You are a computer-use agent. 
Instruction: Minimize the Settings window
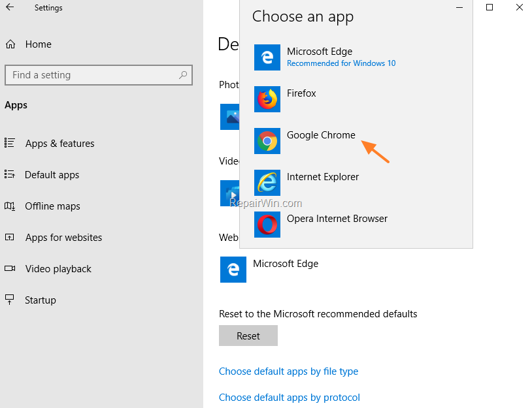[459, 7]
